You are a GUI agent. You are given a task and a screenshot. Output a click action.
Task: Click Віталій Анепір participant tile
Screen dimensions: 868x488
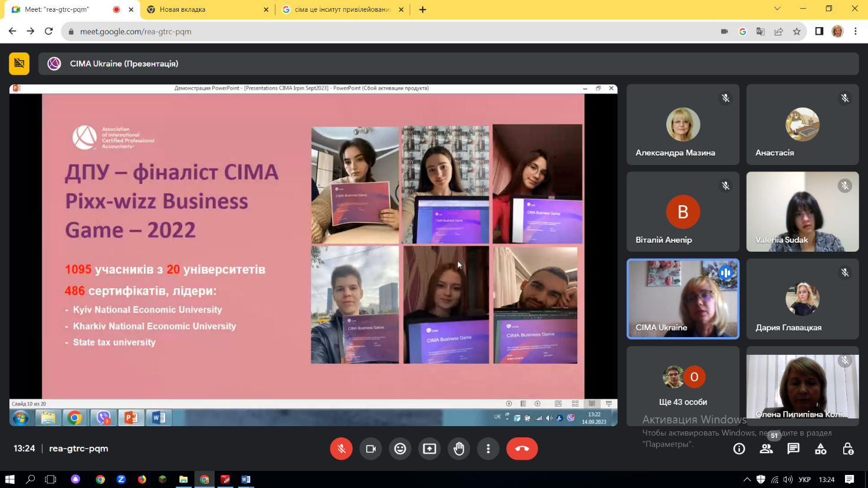683,212
